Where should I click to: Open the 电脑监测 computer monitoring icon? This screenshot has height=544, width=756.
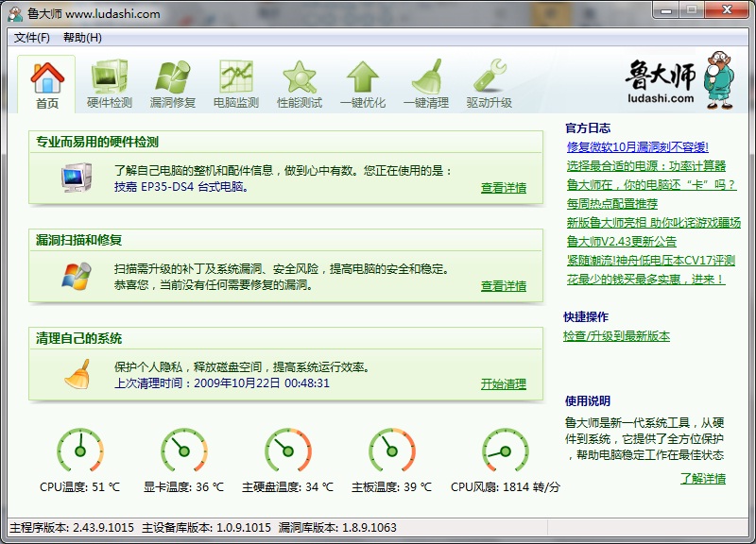coord(236,76)
